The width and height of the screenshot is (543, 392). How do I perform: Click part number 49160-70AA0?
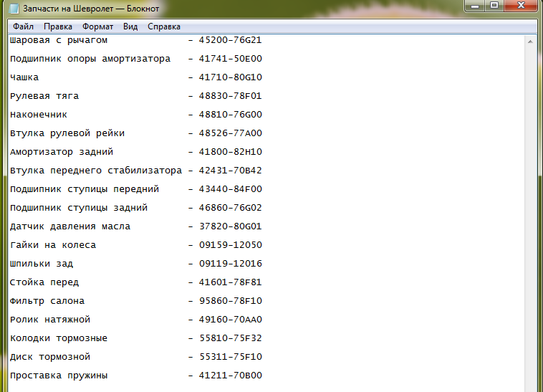pyautogui.click(x=230, y=320)
